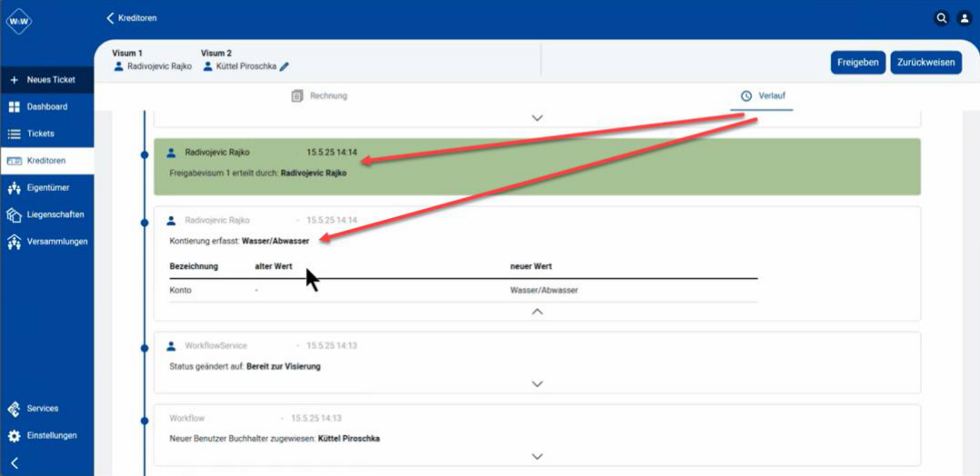Viewport: 980px width, 476px height.
Task: Click bold Wasser/Abwasser after Kontierung erfasst
Action: (275, 241)
